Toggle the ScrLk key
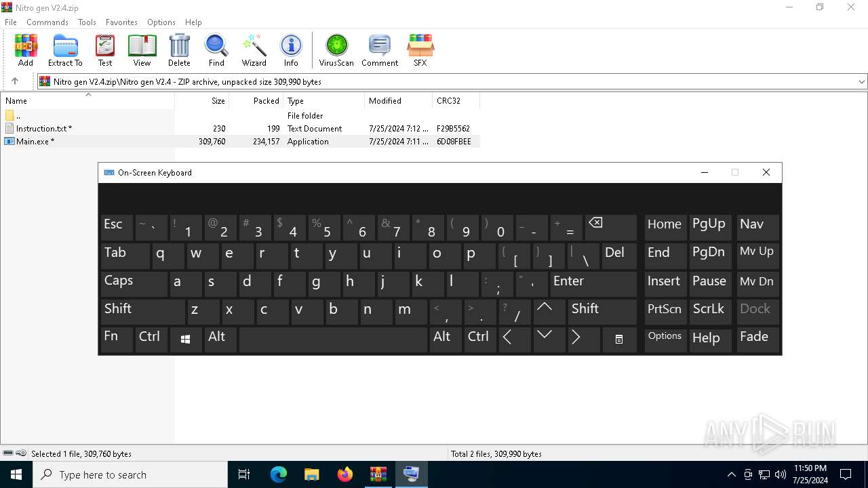868x488 pixels. pos(710,311)
